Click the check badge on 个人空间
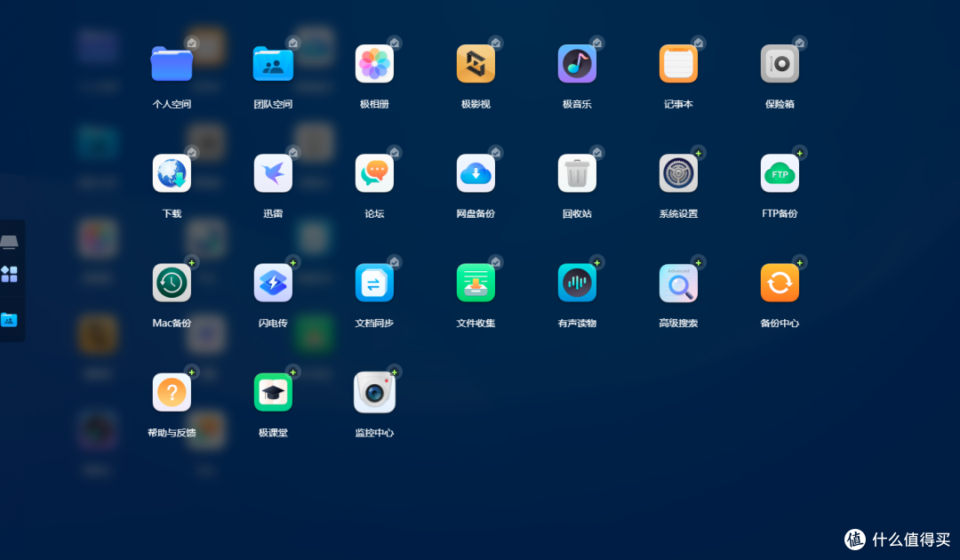The image size is (960, 560). click(x=192, y=43)
